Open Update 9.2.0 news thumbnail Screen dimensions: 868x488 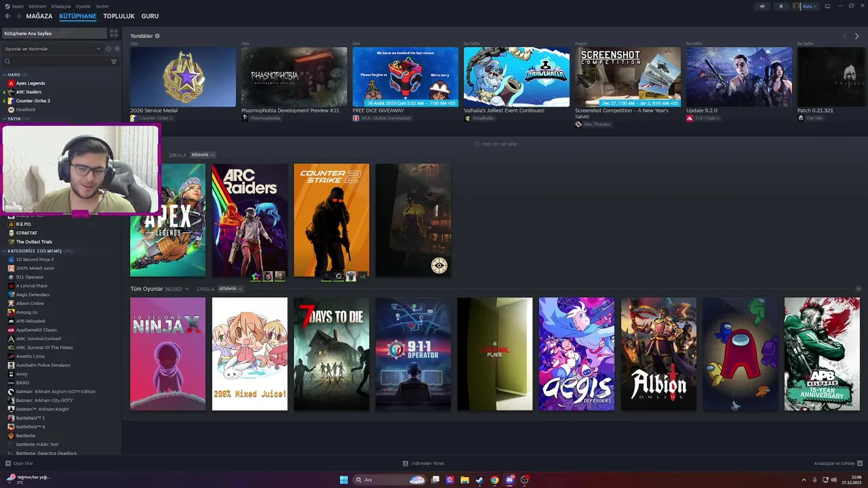click(x=739, y=77)
